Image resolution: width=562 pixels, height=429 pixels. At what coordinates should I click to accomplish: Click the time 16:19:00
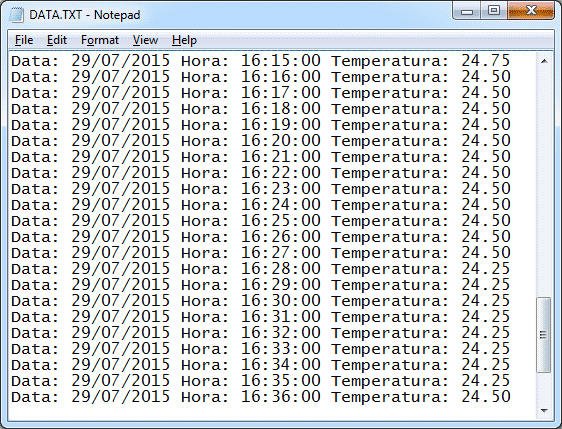pos(281,125)
